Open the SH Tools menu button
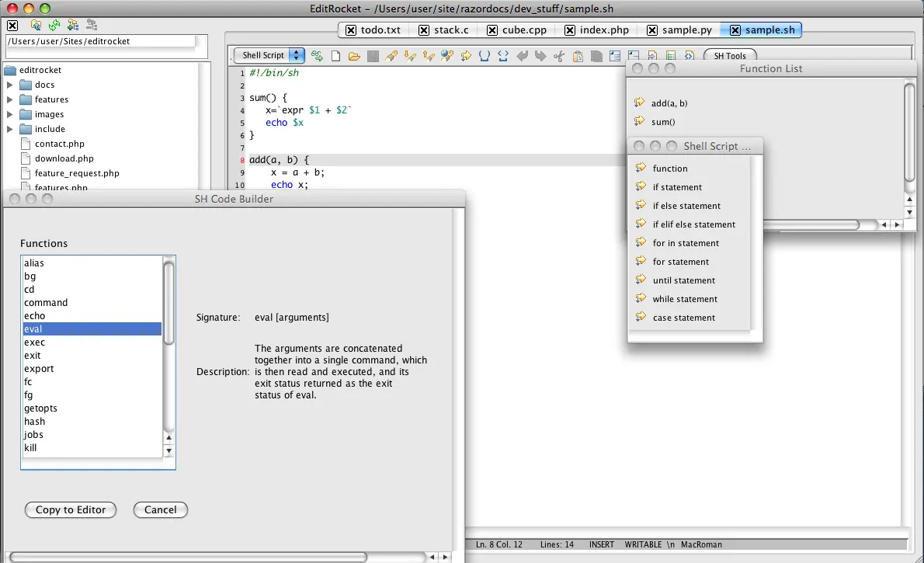This screenshot has width=924, height=563. 730,55
